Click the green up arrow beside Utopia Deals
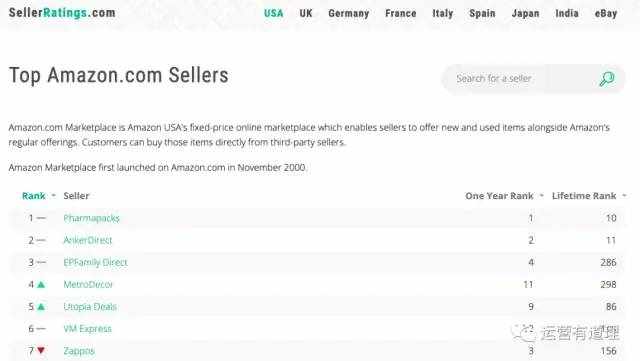 point(41,307)
